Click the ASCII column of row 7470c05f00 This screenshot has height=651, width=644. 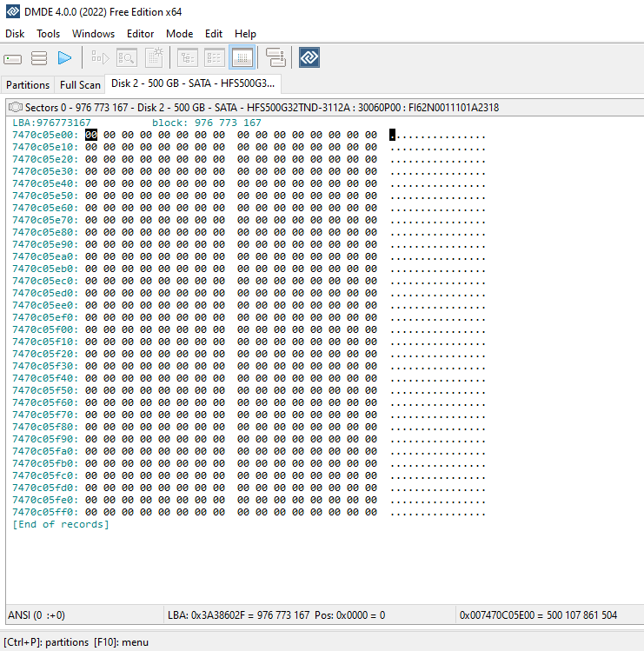[x=438, y=329]
